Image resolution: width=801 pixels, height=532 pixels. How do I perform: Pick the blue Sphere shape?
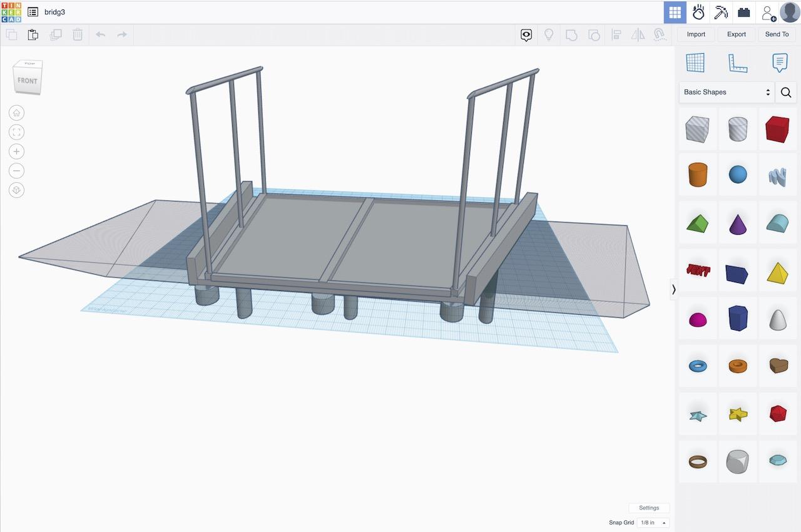[738, 175]
